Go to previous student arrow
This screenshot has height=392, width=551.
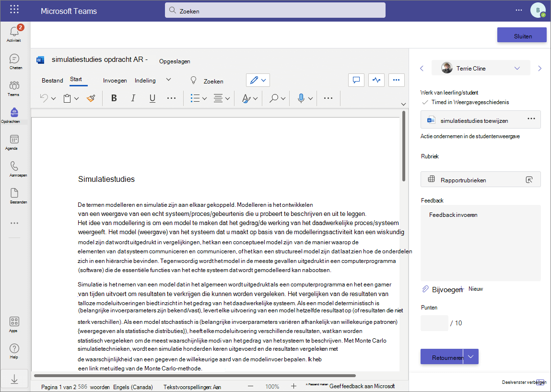(x=422, y=68)
